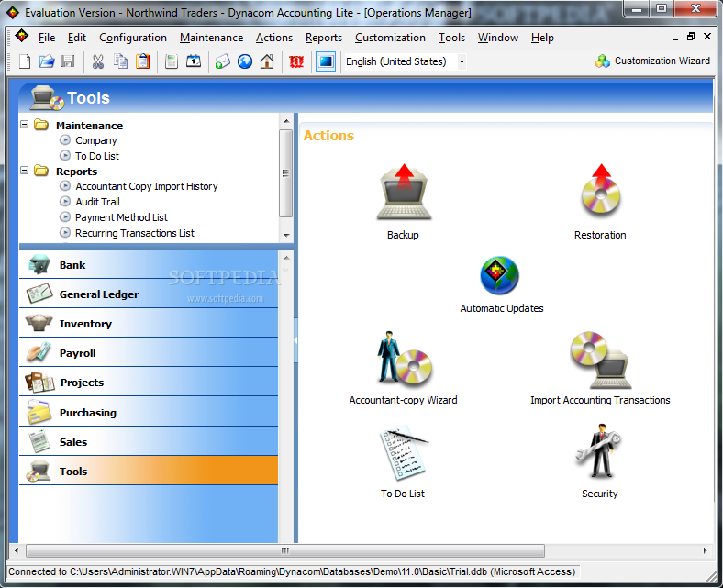Screen dimensions: 723x588
Task: Switch to the General Ledger module
Action: point(149,294)
